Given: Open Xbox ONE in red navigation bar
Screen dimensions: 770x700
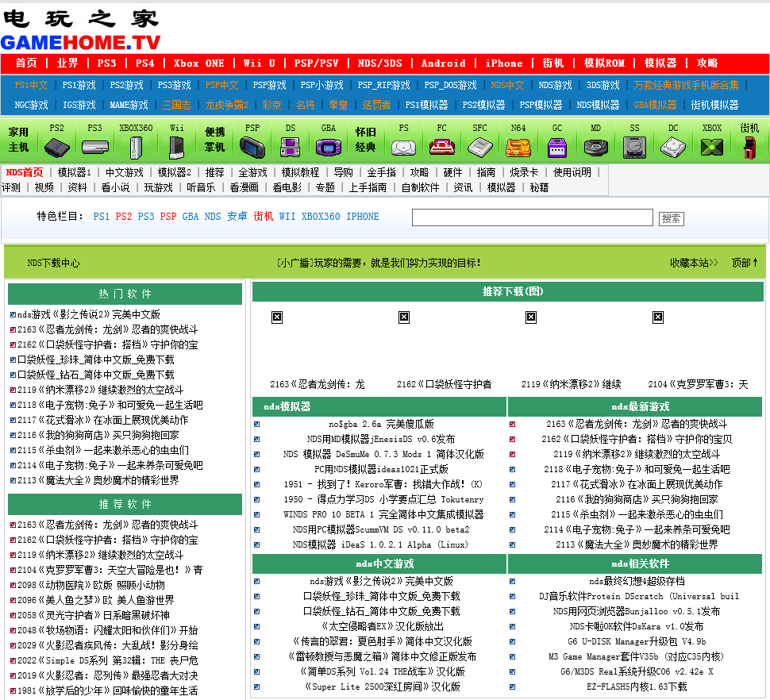Looking at the screenshot, I should tap(198, 63).
